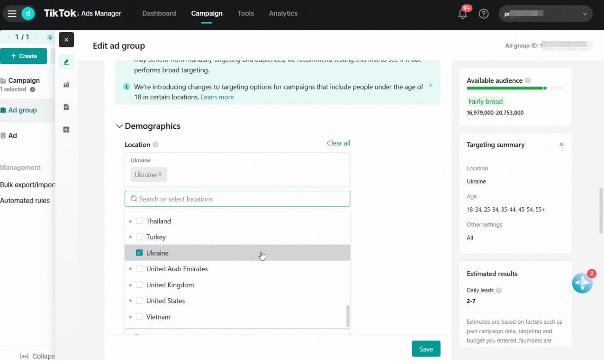
Task: Check the Turkey location checkbox
Action: tap(139, 237)
